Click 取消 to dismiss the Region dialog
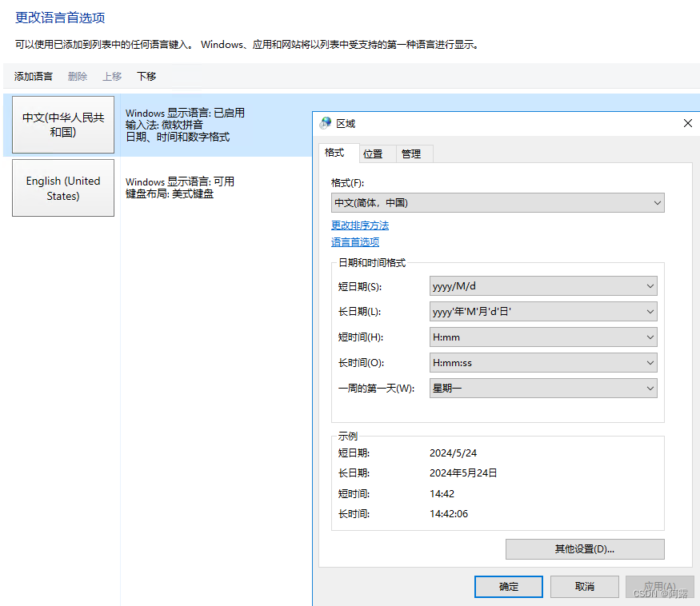 [x=584, y=586]
